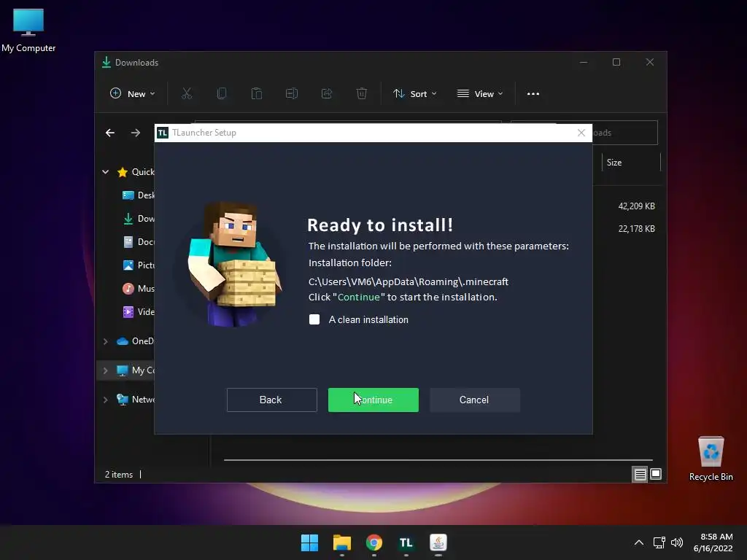Open the clock and date panel
The height and width of the screenshot is (560, 747).
click(713, 542)
